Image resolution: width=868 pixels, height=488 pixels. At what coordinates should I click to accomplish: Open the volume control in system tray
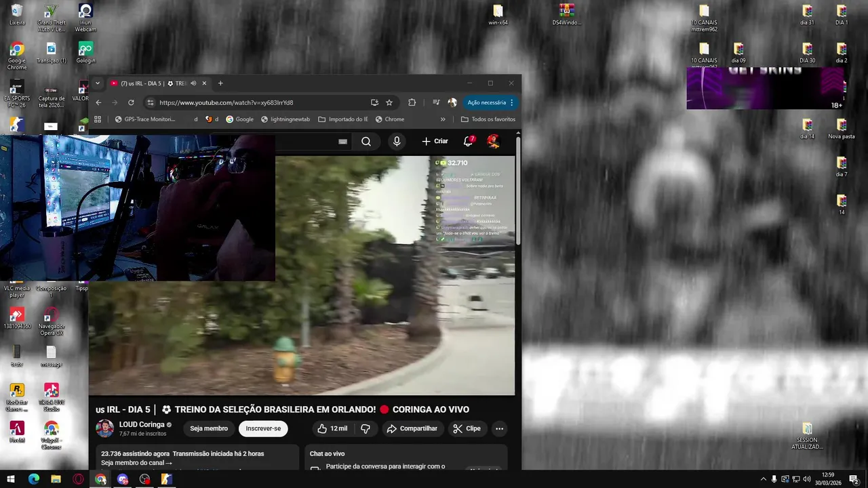806,479
